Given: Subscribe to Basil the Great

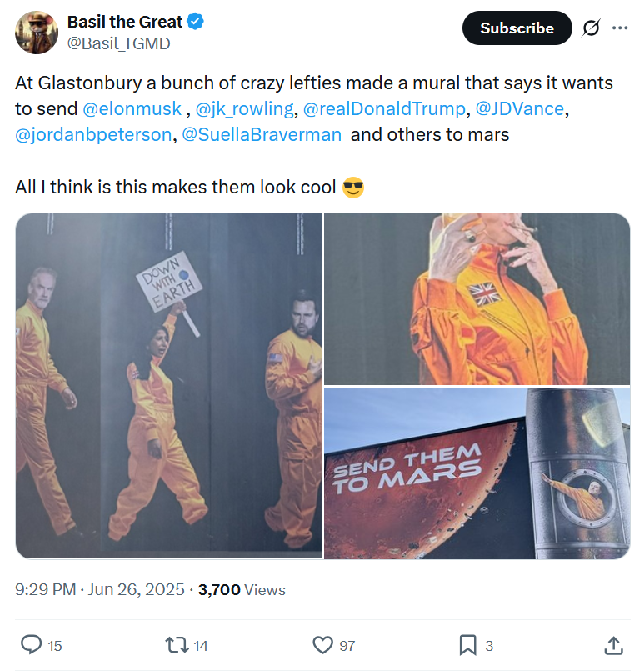Looking at the screenshot, I should pyautogui.click(x=517, y=28).
